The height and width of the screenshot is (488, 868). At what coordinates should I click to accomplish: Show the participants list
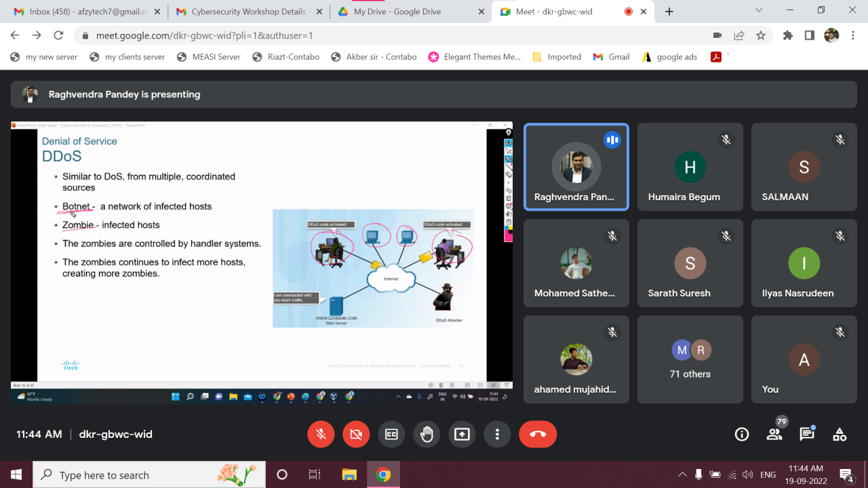point(774,434)
